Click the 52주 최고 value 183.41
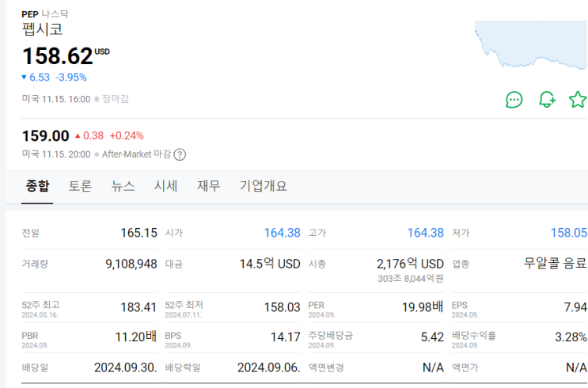Image resolution: width=588 pixels, height=388 pixels. [138, 307]
